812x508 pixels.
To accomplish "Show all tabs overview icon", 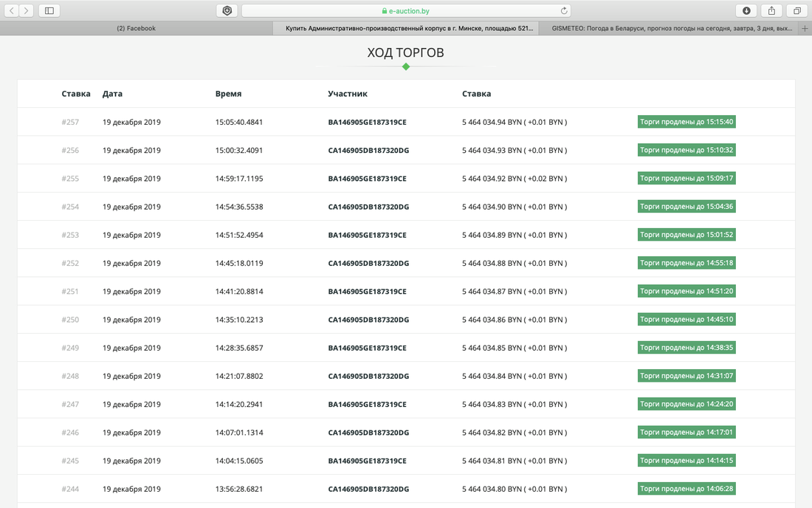I will point(797,10).
